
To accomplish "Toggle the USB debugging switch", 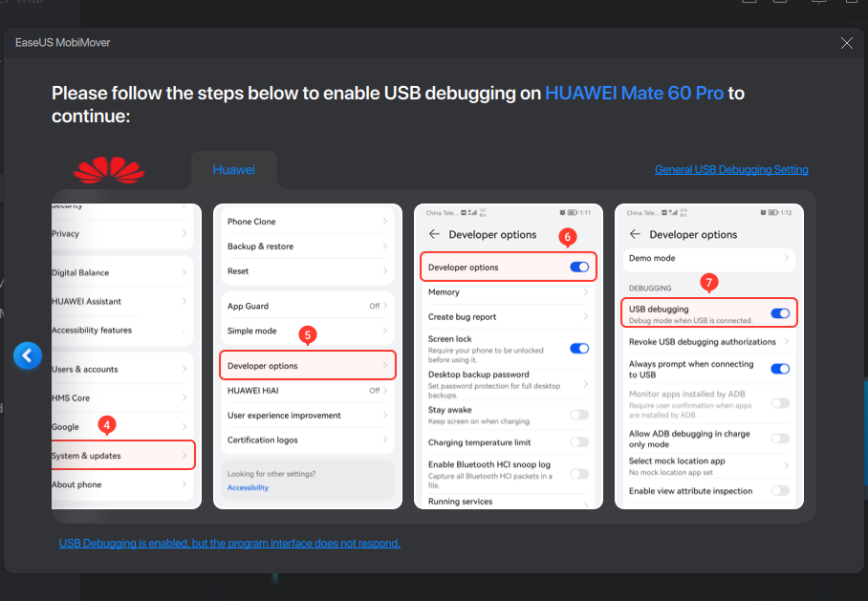I will [x=779, y=313].
